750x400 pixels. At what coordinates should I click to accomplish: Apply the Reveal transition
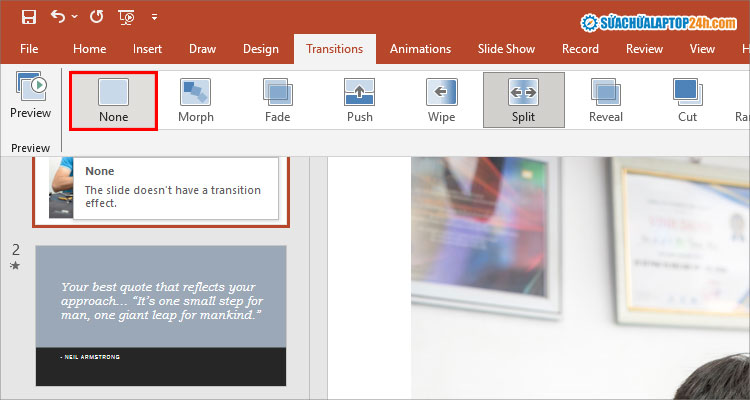click(x=606, y=100)
